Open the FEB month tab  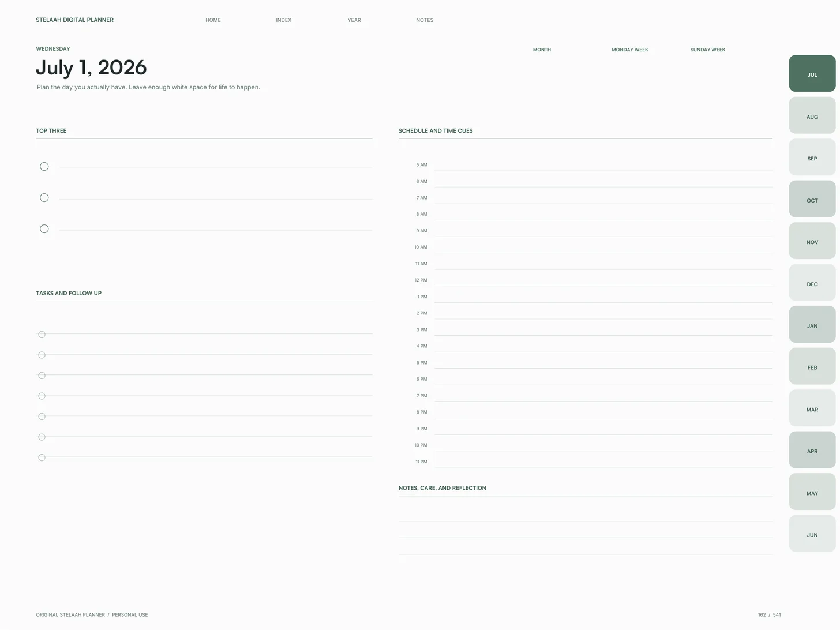(812, 366)
